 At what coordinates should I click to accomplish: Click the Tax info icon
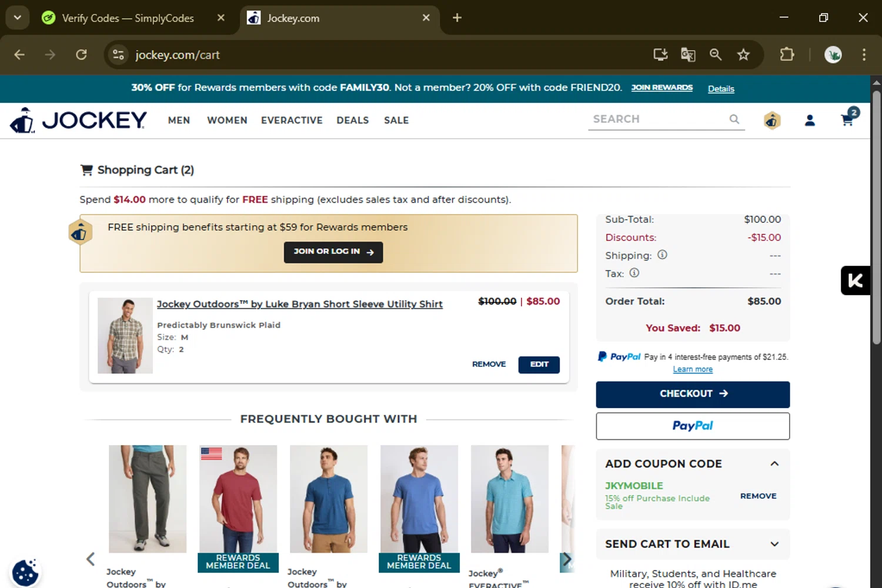tap(634, 273)
